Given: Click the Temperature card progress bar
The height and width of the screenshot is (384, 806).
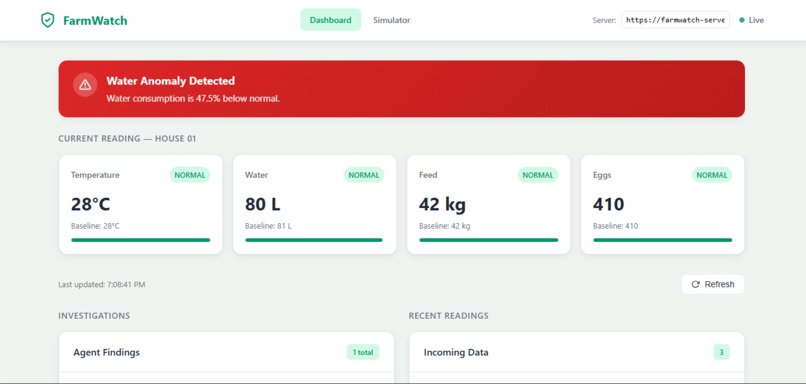Looking at the screenshot, I should tap(140, 240).
